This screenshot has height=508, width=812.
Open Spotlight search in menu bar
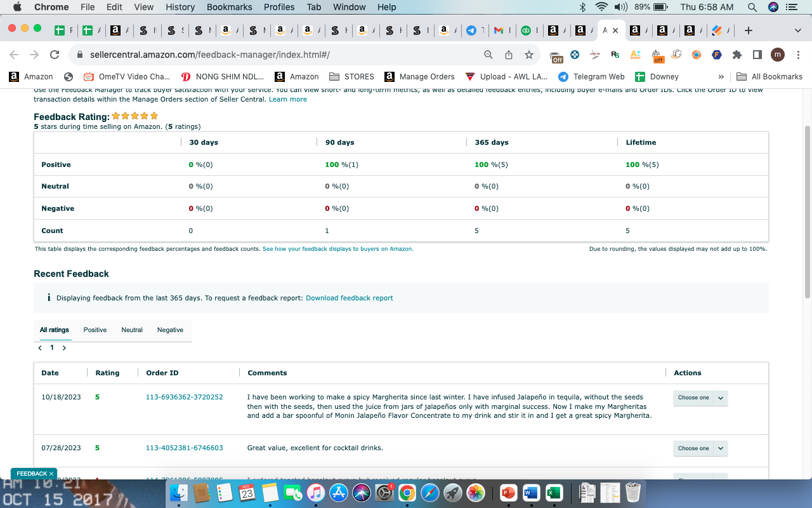(x=752, y=7)
